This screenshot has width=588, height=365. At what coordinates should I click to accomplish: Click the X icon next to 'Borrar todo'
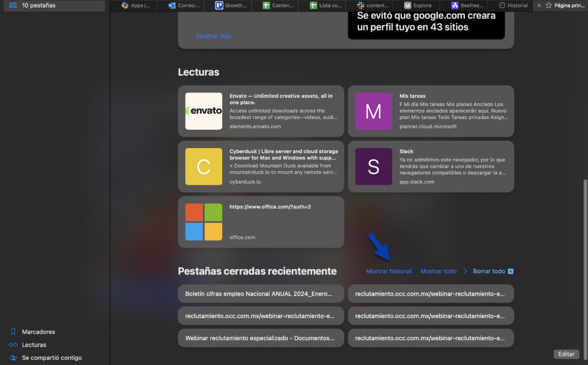[x=511, y=271]
